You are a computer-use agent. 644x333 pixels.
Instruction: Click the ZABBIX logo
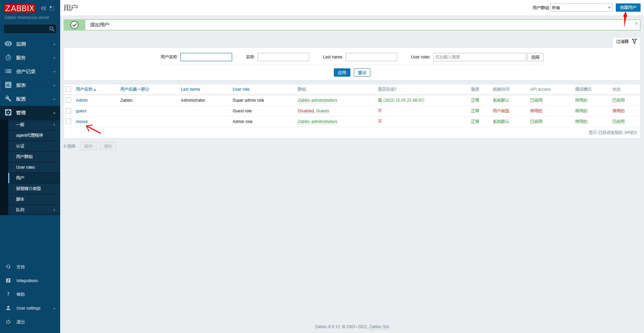click(20, 8)
